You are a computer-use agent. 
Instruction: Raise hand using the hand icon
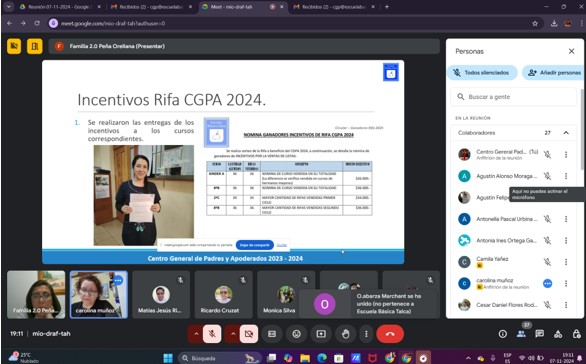pos(345,334)
